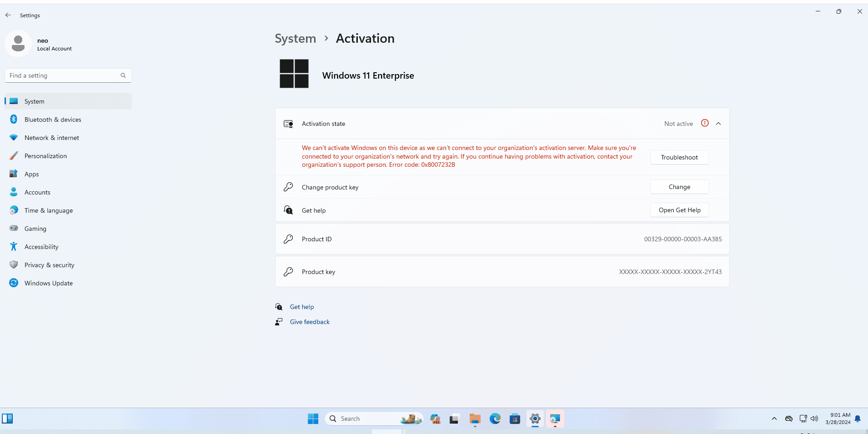Open the notification bell icon
868x434 pixels.
(x=858, y=419)
